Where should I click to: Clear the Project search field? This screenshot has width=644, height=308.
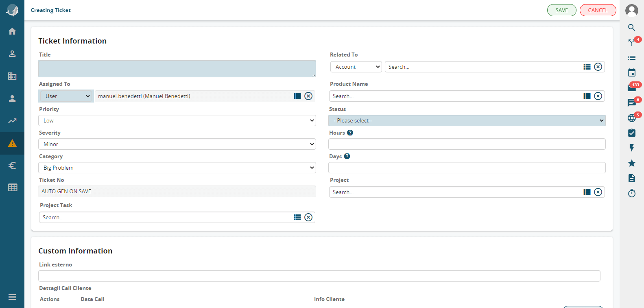click(x=598, y=192)
